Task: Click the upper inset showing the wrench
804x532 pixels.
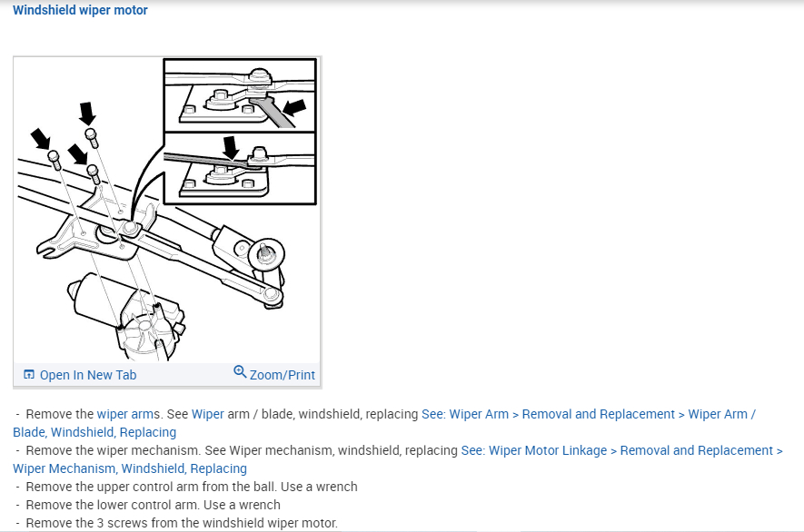Action: (240, 94)
